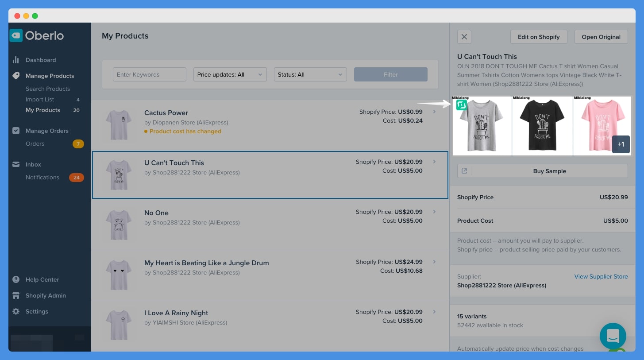Click Shop2881222 Store supplier name in panel
The image size is (644, 360).
[501, 286]
